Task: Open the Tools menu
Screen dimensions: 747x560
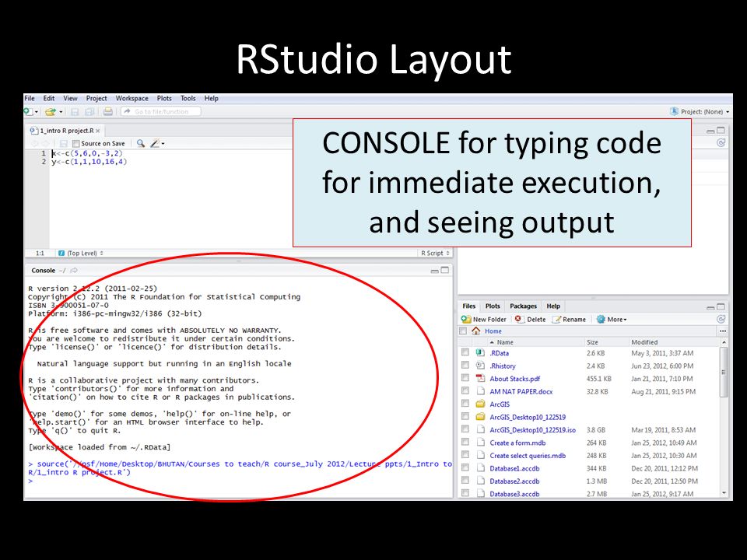Action: tap(188, 98)
